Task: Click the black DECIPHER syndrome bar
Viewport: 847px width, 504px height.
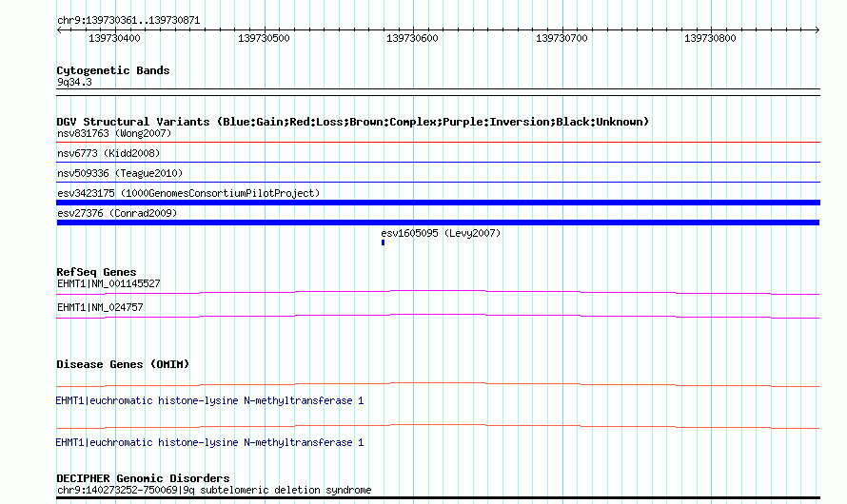Action: [x=438, y=498]
